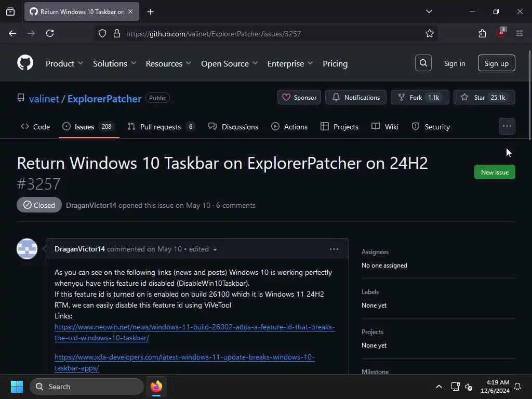Select the Issues tab
The height and width of the screenshot is (399, 532).
click(x=89, y=127)
